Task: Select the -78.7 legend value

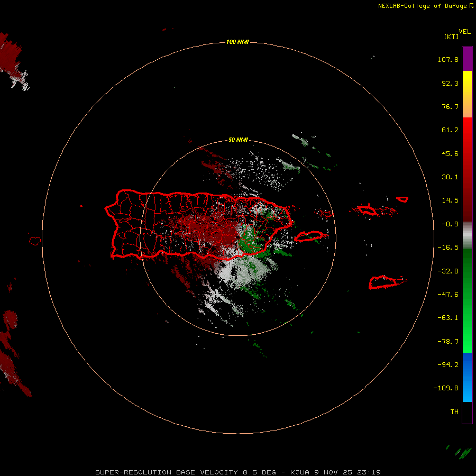Action: pos(448,342)
